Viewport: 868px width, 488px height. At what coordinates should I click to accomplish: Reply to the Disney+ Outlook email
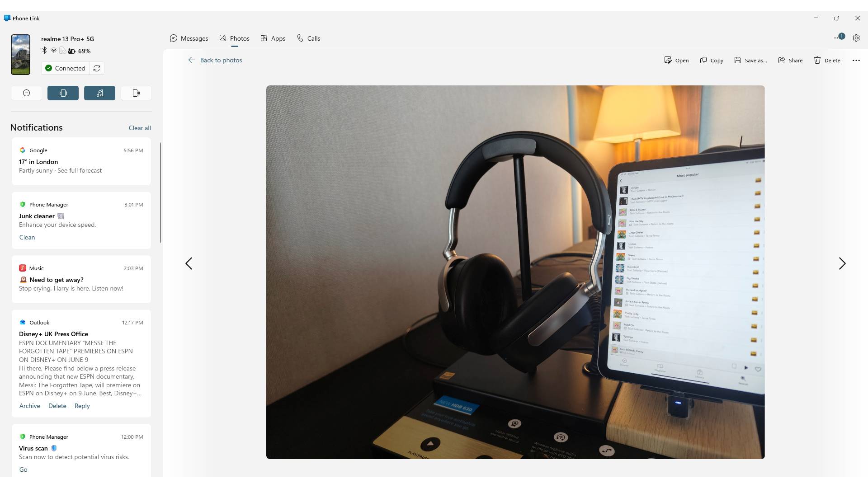click(x=82, y=406)
